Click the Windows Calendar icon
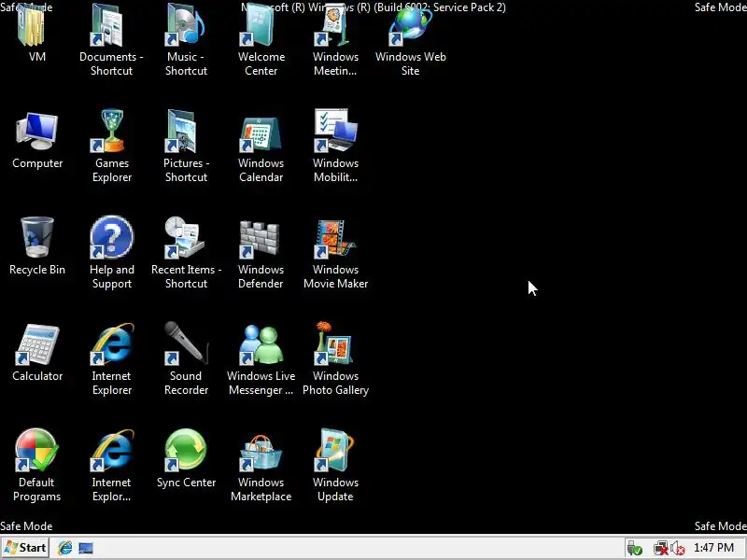This screenshot has height=560, width=747. click(261, 133)
